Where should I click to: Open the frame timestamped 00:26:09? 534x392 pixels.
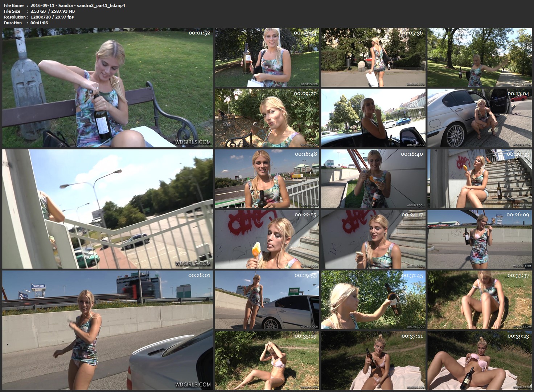coord(480,239)
